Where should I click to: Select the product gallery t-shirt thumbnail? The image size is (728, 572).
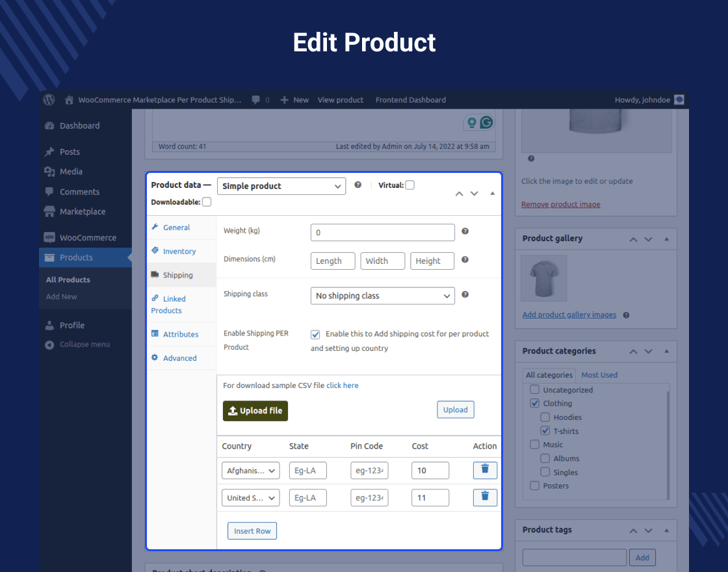coord(544,279)
